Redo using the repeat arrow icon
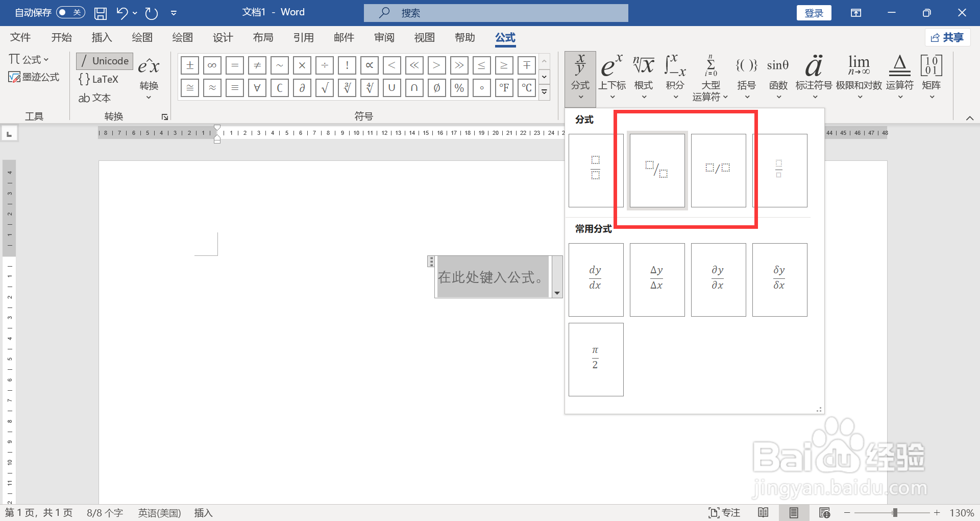The image size is (980, 521). pyautogui.click(x=151, y=13)
